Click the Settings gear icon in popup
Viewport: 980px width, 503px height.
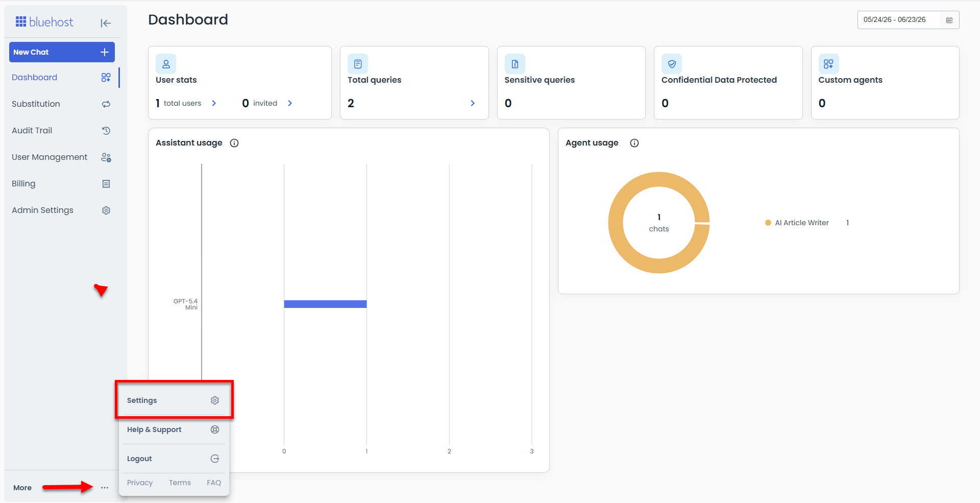click(215, 400)
